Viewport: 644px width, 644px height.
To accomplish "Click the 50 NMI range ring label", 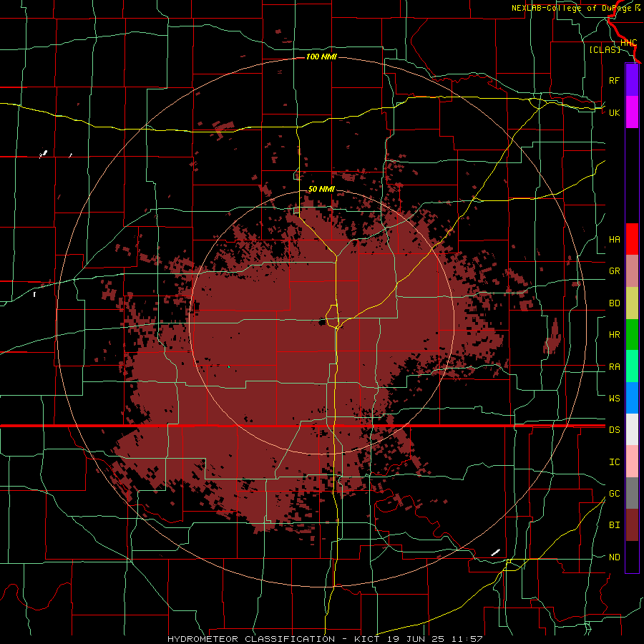I will coord(321,189).
